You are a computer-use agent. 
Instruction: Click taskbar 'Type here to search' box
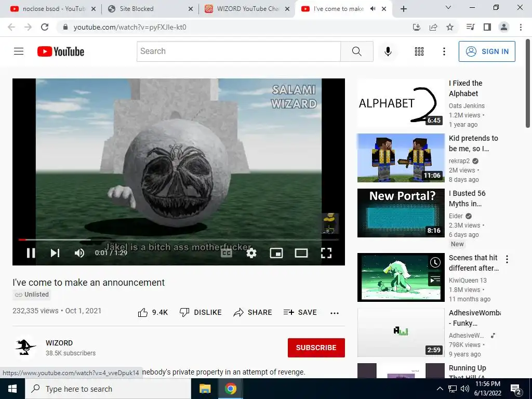coord(108,389)
